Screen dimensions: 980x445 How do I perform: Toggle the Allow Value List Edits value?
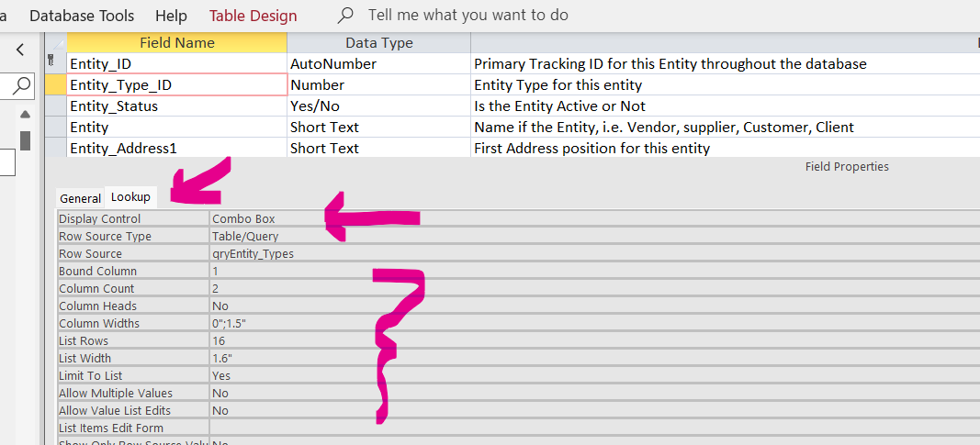588,411
